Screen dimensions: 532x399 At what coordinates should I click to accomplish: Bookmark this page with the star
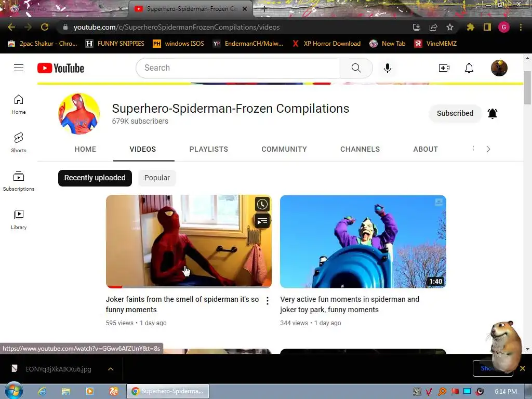[449, 27]
